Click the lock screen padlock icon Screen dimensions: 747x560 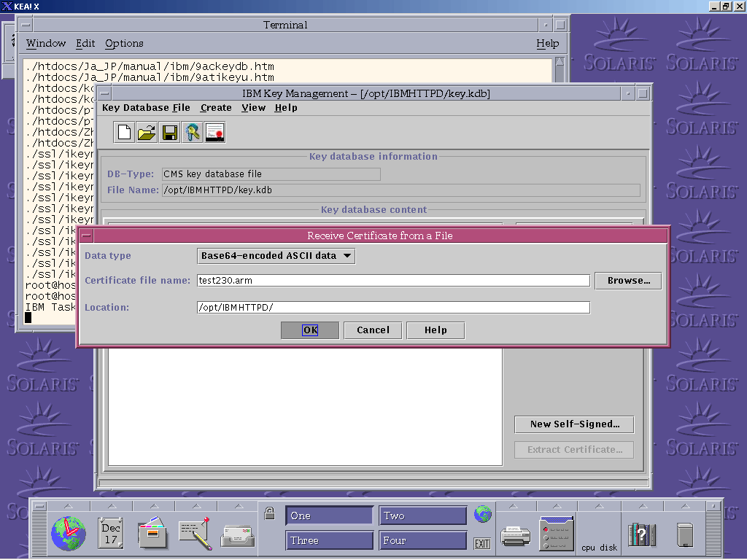(269, 513)
